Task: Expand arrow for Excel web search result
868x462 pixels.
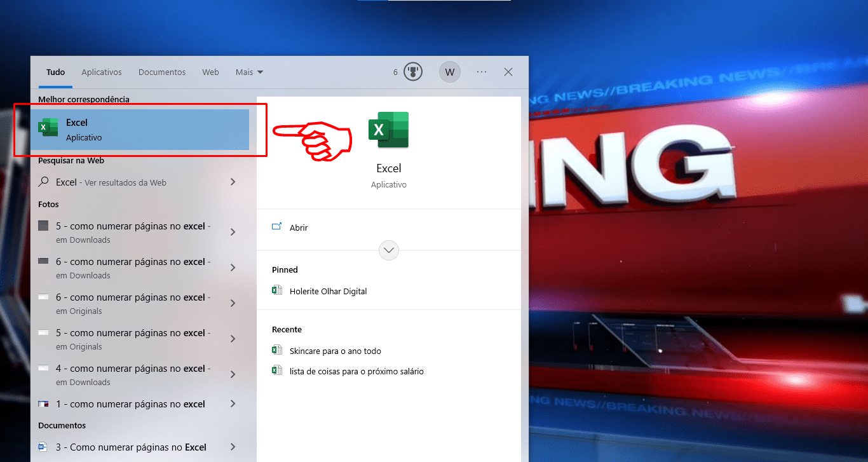Action: click(233, 182)
